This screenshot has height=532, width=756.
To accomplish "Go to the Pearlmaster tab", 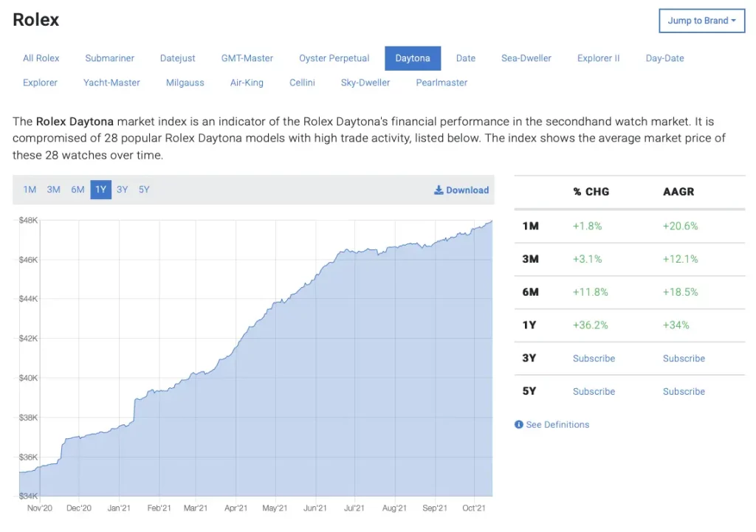I will [x=441, y=83].
